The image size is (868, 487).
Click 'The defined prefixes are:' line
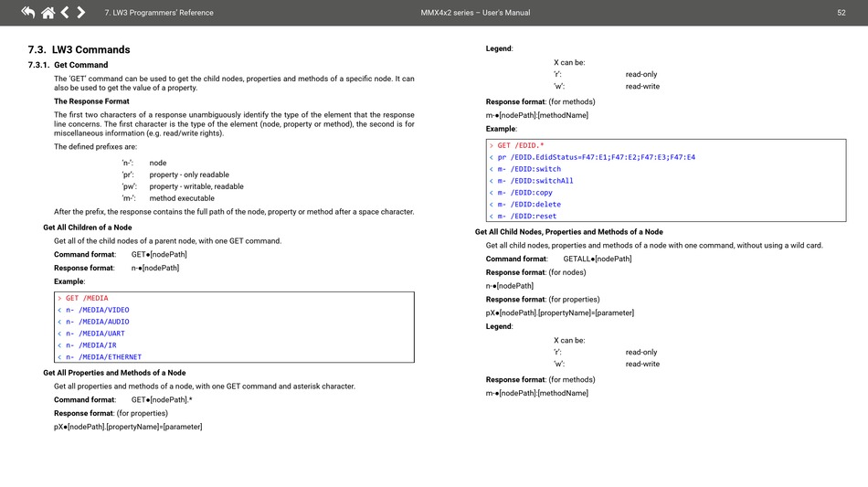click(95, 147)
